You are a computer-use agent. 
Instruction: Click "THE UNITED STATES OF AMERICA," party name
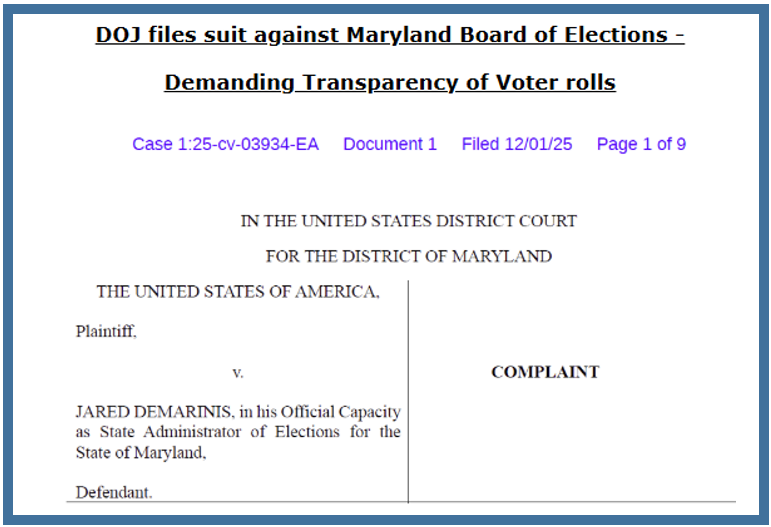pos(238,292)
